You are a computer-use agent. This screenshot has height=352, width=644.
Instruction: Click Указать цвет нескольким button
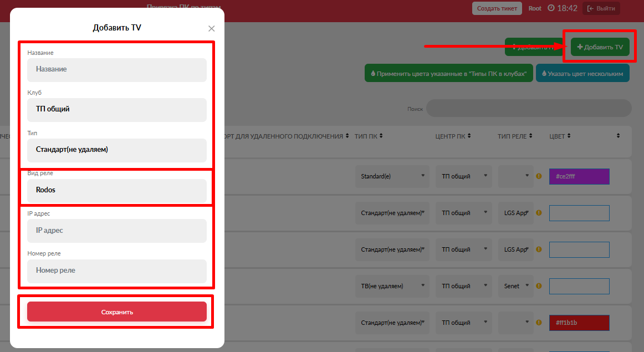pyautogui.click(x=582, y=74)
